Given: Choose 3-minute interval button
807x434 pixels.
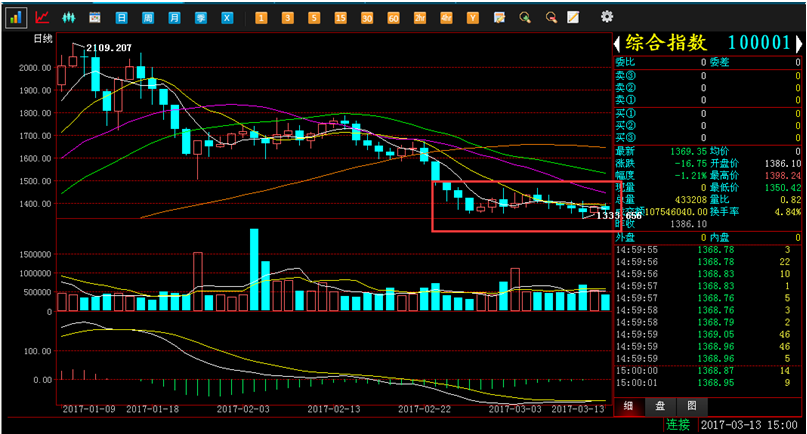Looking at the screenshot, I should tap(288, 18).
